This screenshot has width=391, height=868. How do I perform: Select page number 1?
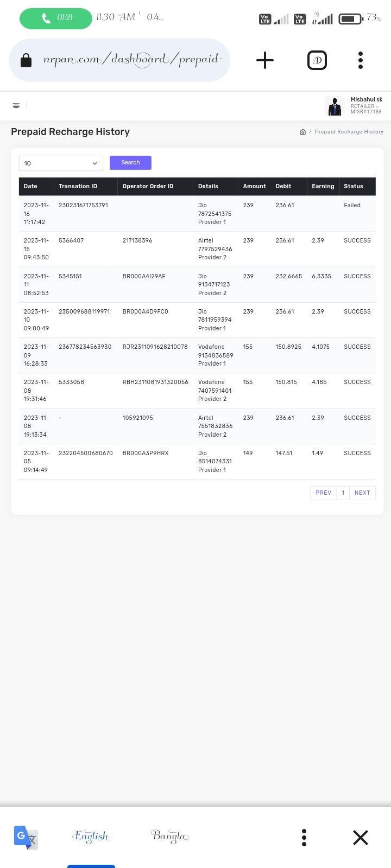coord(343,493)
